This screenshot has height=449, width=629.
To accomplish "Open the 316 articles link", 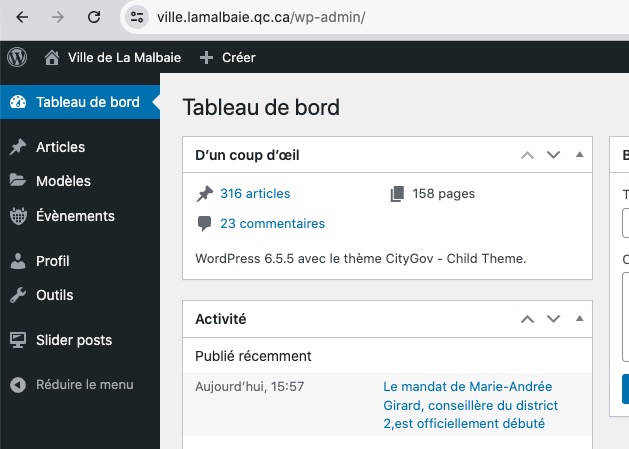I will [255, 193].
